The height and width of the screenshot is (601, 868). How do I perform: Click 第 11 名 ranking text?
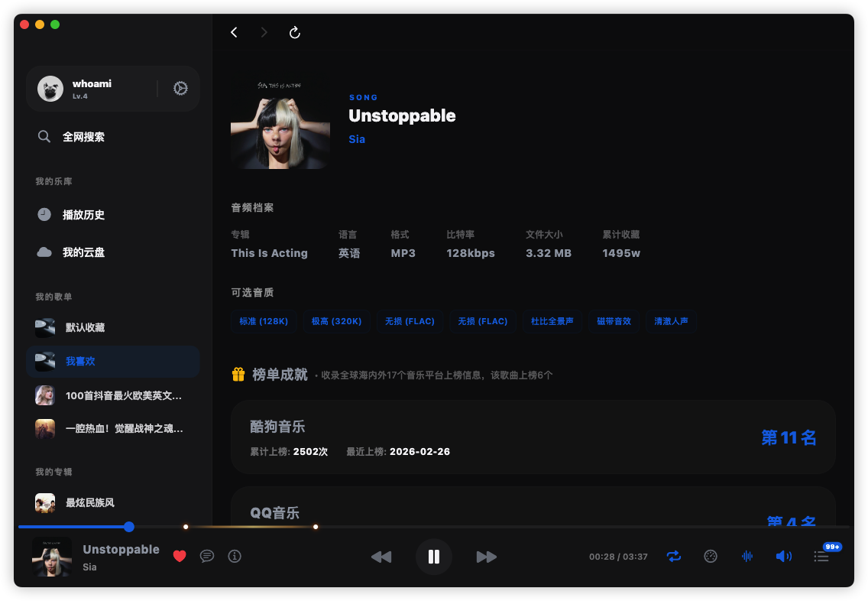[x=789, y=437]
